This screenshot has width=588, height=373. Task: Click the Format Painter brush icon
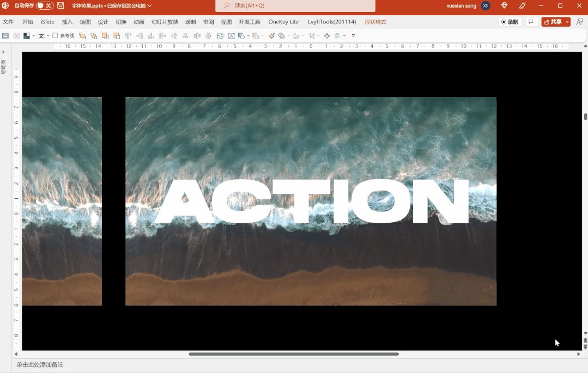[271, 36]
